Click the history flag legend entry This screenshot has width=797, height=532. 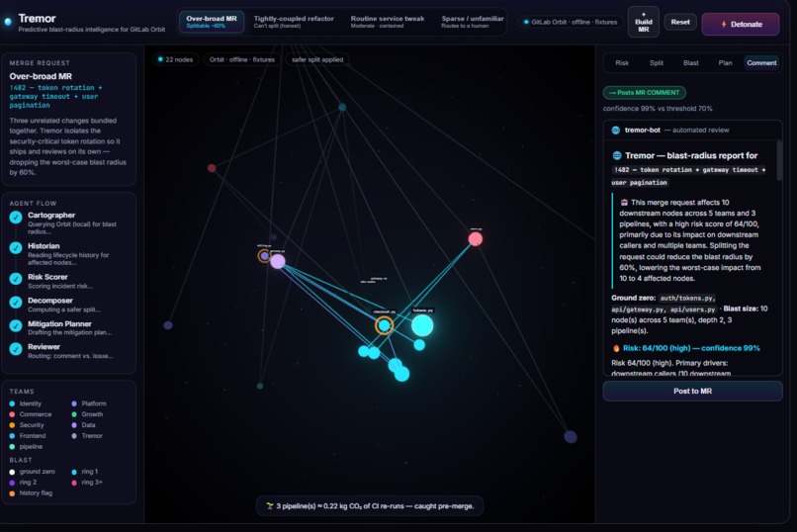(31, 492)
